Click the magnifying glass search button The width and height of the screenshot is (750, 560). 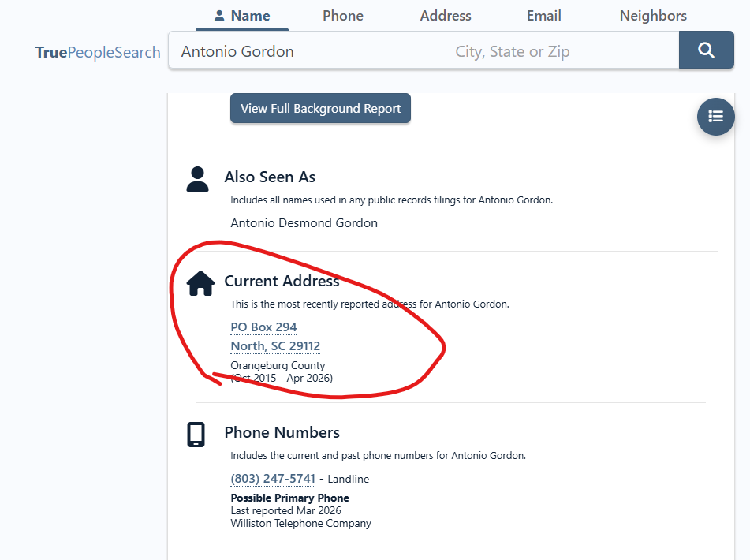pos(706,51)
